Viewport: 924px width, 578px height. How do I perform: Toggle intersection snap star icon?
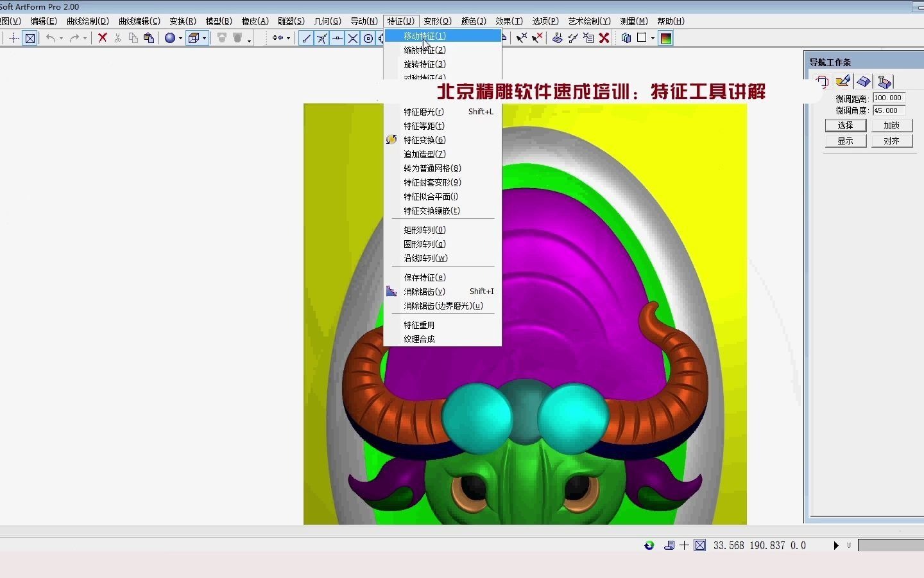tap(322, 38)
